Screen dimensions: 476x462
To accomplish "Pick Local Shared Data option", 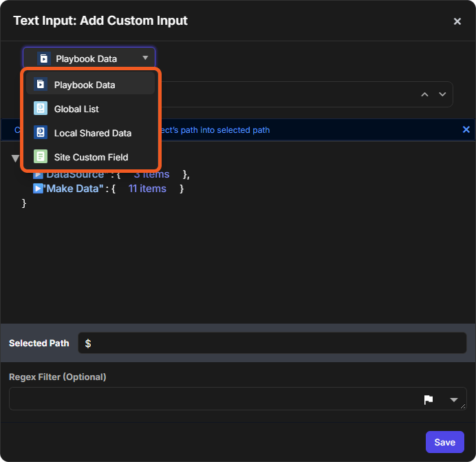I will pyautogui.click(x=91, y=133).
